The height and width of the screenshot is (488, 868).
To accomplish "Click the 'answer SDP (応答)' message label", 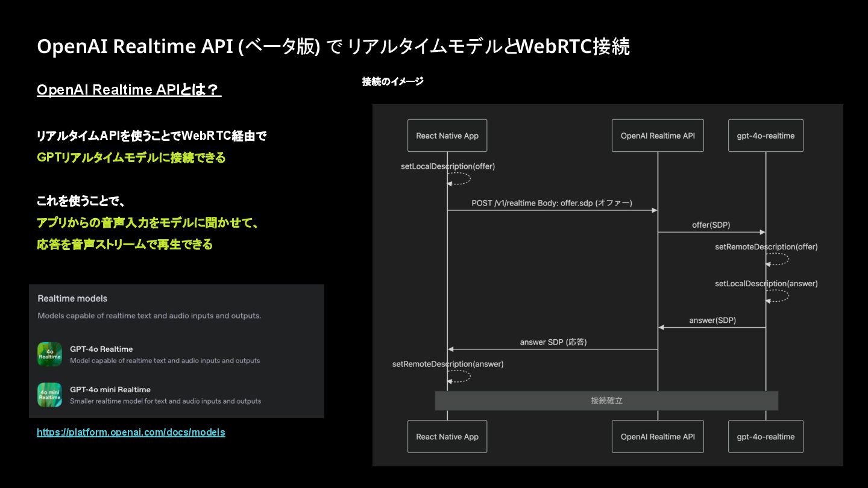I will [x=553, y=342].
